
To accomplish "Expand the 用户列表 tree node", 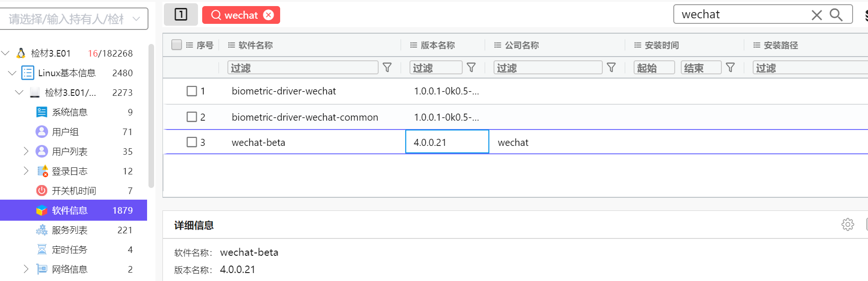I will click(x=26, y=151).
